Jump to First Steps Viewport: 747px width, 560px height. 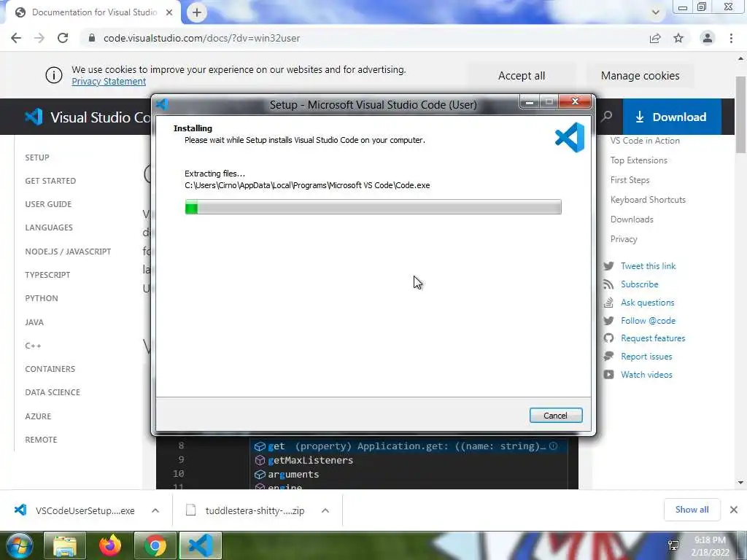[x=630, y=180]
